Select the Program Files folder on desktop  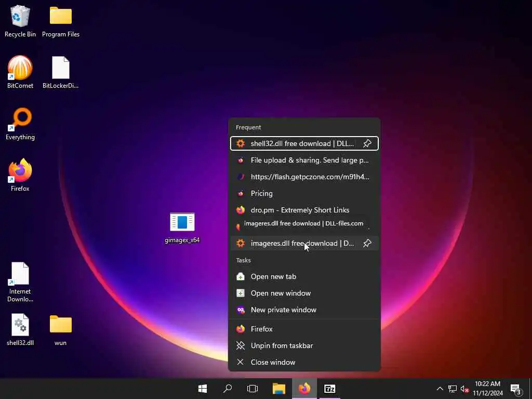pyautogui.click(x=61, y=21)
